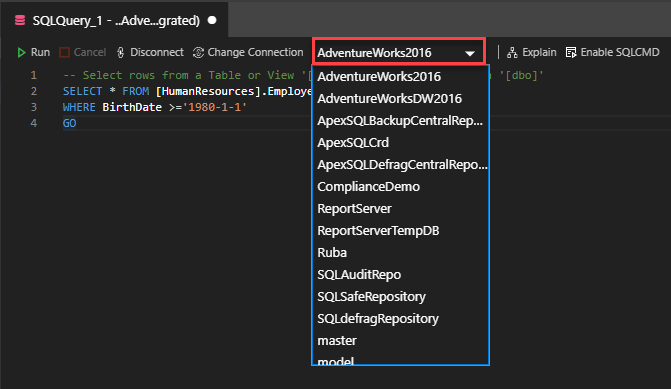Pick ReportServer from the list
Image resolution: width=671 pixels, height=389 pixels.
coord(401,209)
